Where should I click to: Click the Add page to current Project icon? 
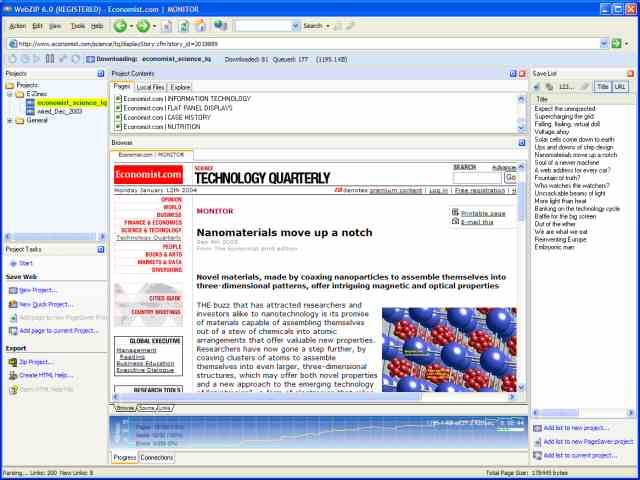pos(13,331)
